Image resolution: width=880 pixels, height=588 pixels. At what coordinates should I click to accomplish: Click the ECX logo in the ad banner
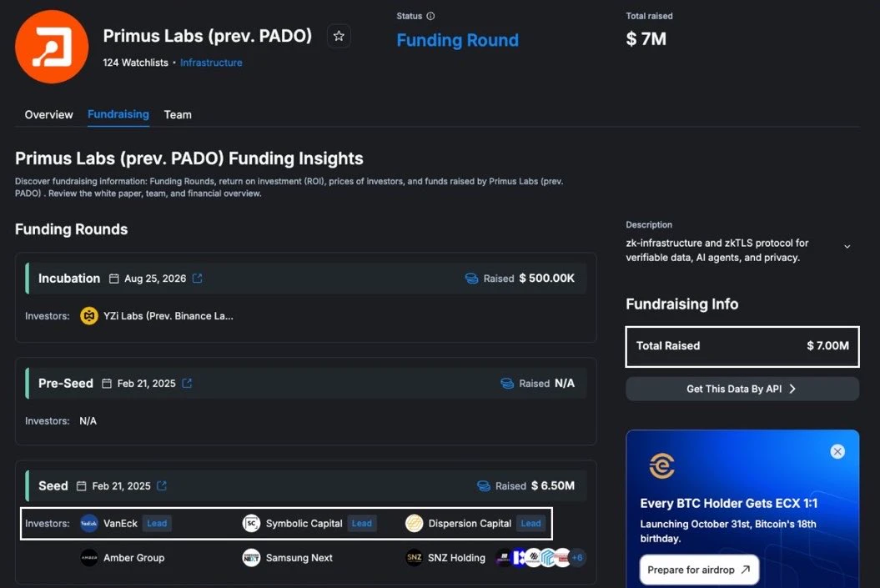[x=662, y=465]
